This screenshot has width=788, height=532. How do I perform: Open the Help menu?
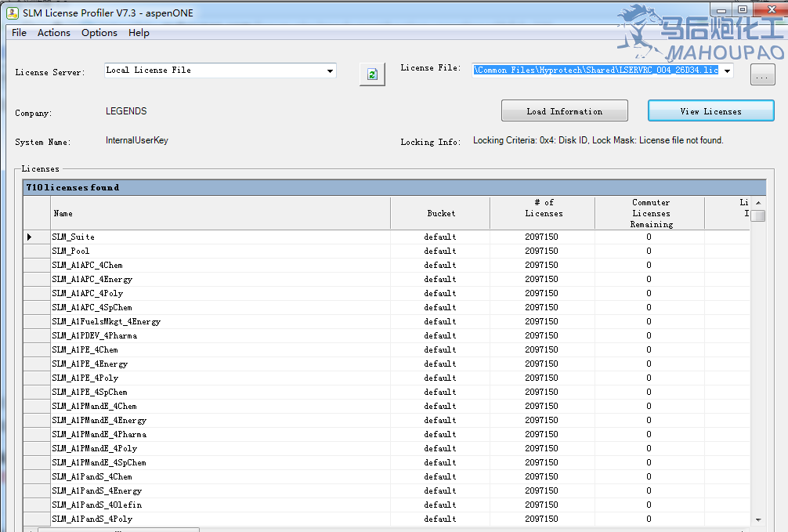coord(139,33)
